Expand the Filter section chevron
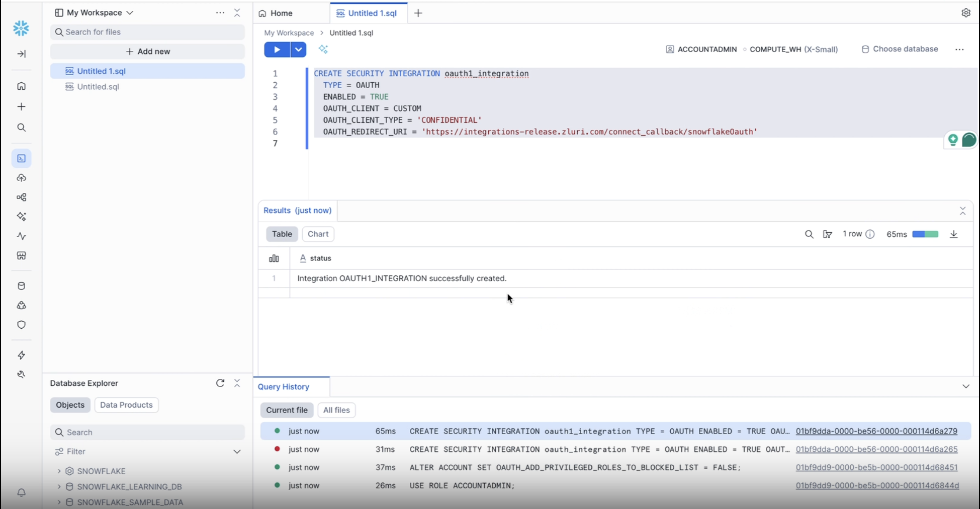The width and height of the screenshot is (980, 509). (x=237, y=452)
